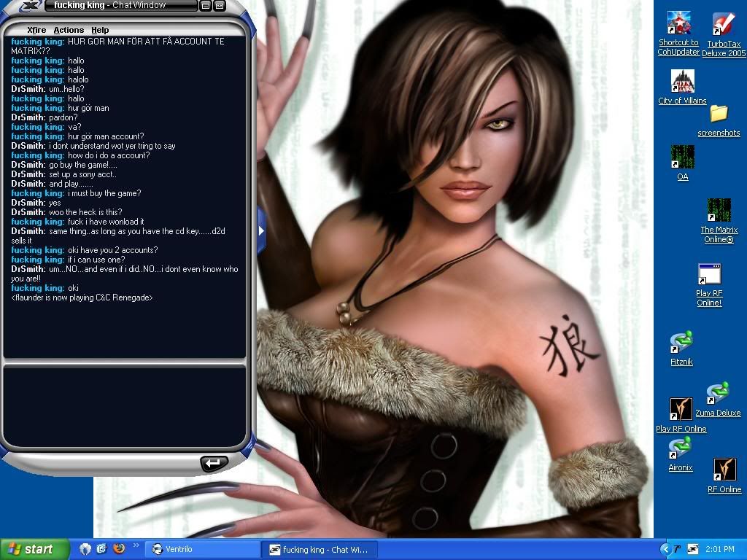Image resolution: width=747 pixels, height=560 pixels.
Task: Launch Firefox from the Quick Launch bar
Action: (119, 549)
